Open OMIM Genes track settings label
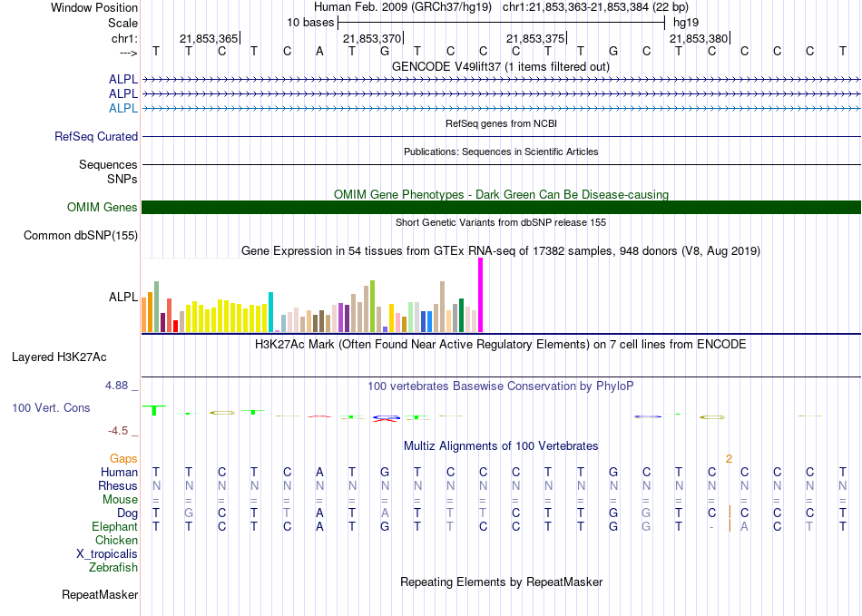862x616 pixels. tap(103, 208)
